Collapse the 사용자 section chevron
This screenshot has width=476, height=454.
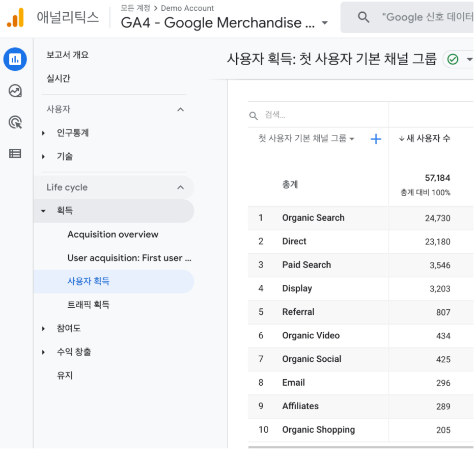(180, 110)
